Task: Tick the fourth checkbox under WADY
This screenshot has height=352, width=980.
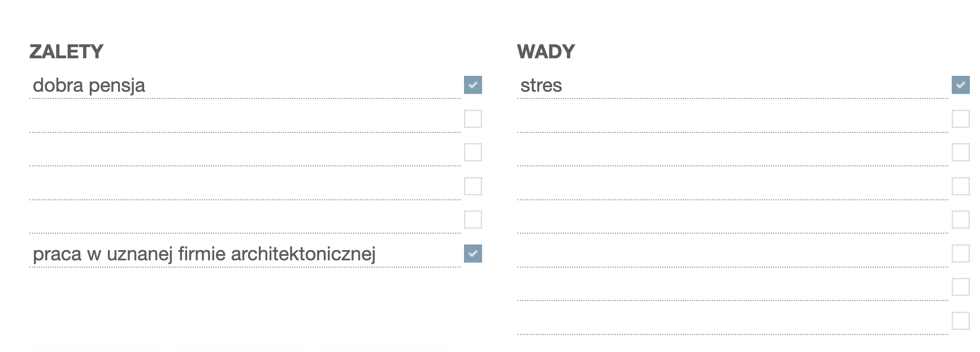Action: click(x=961, y=186)
